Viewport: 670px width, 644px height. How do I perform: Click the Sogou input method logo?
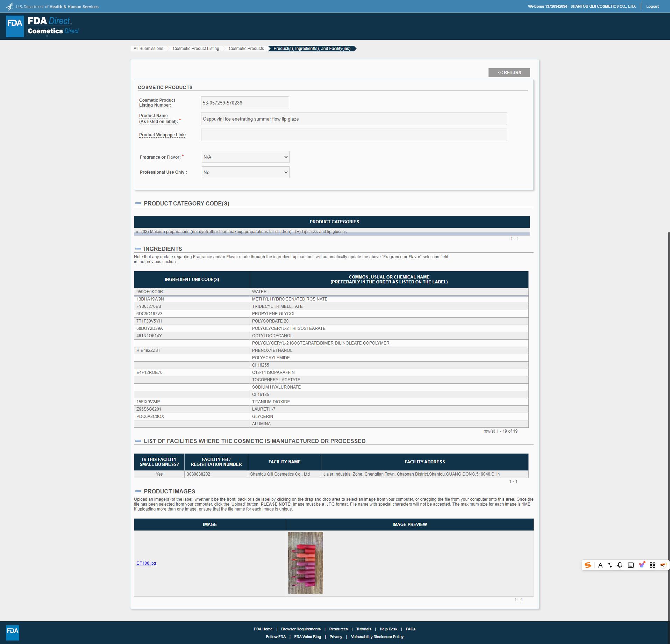click(x=588, y=565)
